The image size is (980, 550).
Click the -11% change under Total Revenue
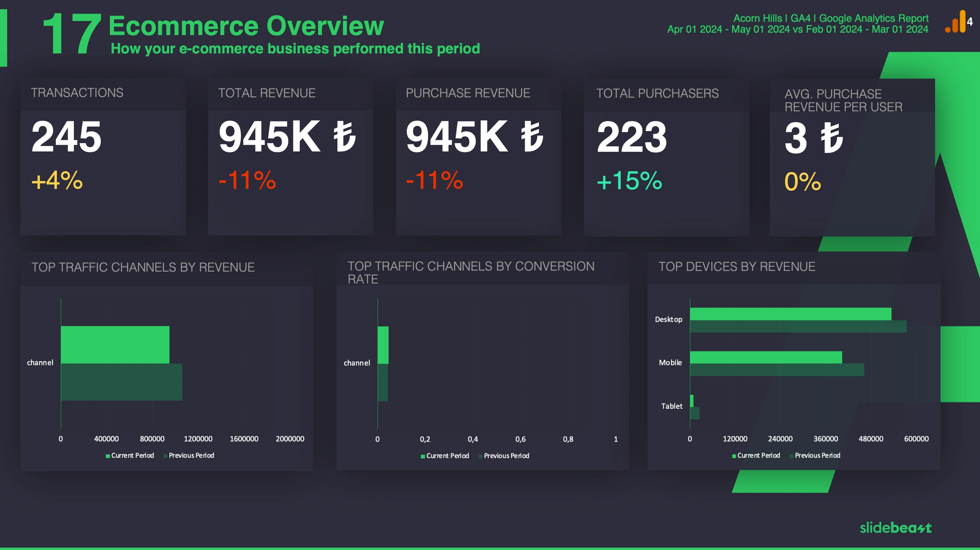coord(247,180)
